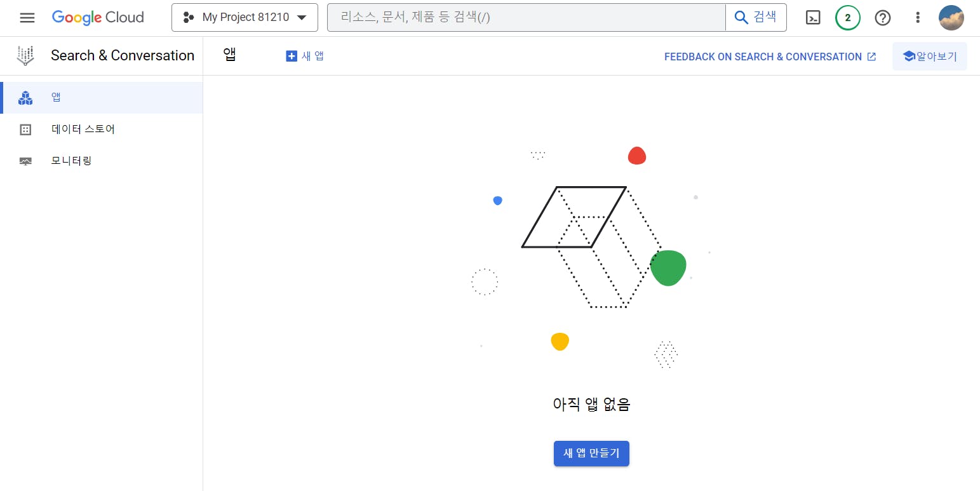Click the 새 앱 만들기 button
980x491 pixels.
tap(591, 454)
